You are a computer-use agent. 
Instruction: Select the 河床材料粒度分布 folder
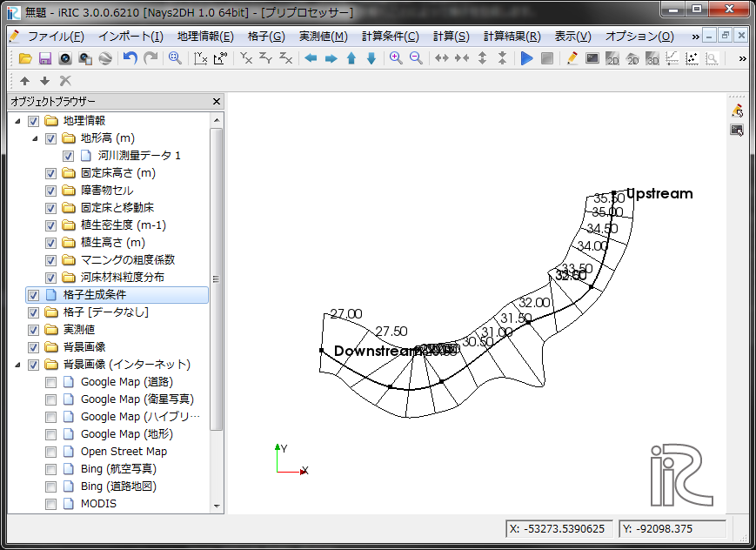(123, 278)
